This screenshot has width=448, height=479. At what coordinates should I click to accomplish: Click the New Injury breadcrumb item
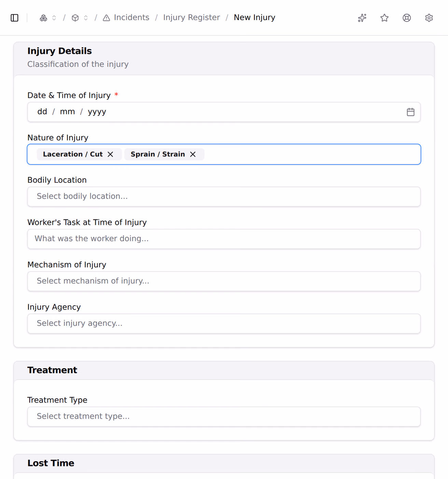[x=254, y=17]
